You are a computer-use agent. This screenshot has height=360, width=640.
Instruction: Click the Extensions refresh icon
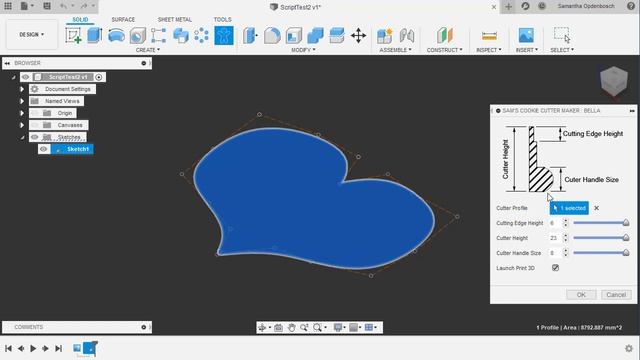pyautogui.click(x=525, y=6)
